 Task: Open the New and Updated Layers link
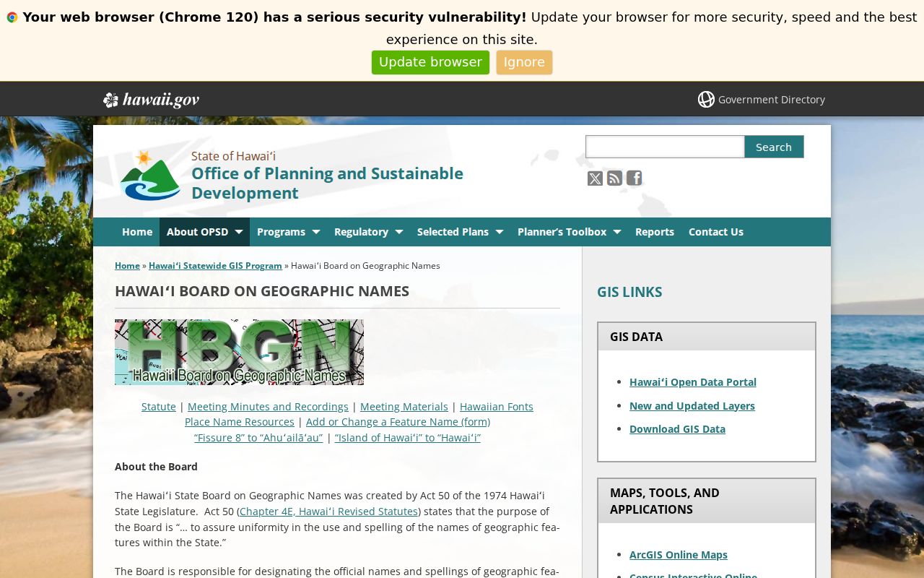point(692,406)
